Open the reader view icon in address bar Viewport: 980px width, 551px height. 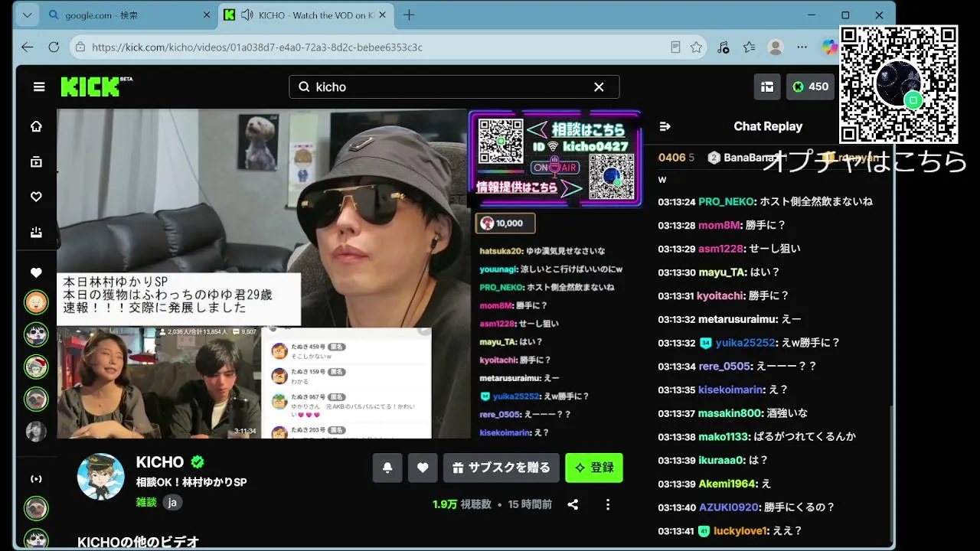675,47
